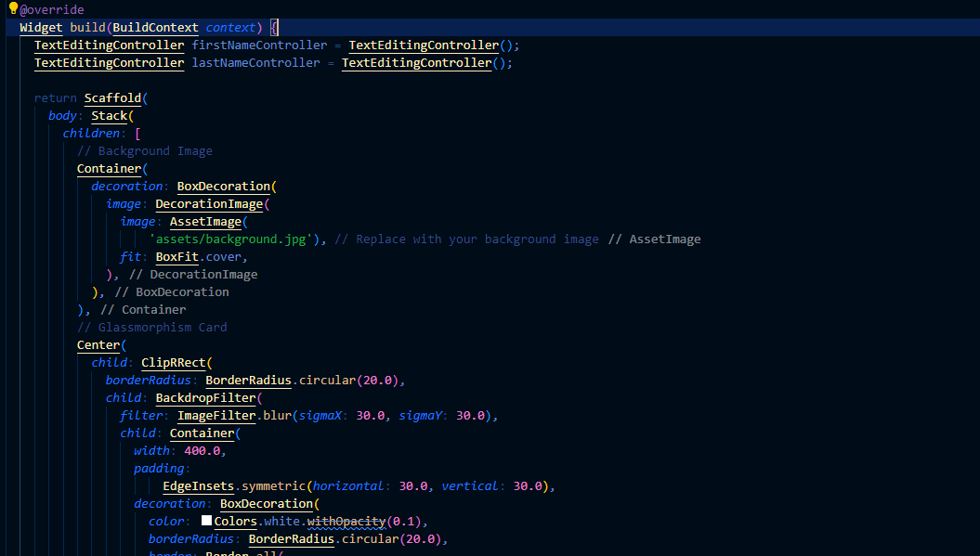Click the BackdropFilter widget name
This screenshot has width=980, height=556.
tap(205, 398)
